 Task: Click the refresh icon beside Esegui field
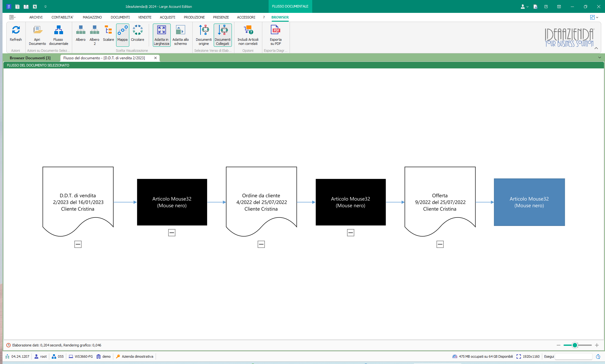click(x=598, y=356)
